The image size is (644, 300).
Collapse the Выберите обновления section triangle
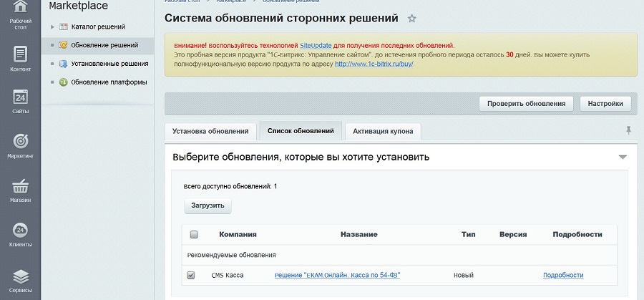click(623, 157)
